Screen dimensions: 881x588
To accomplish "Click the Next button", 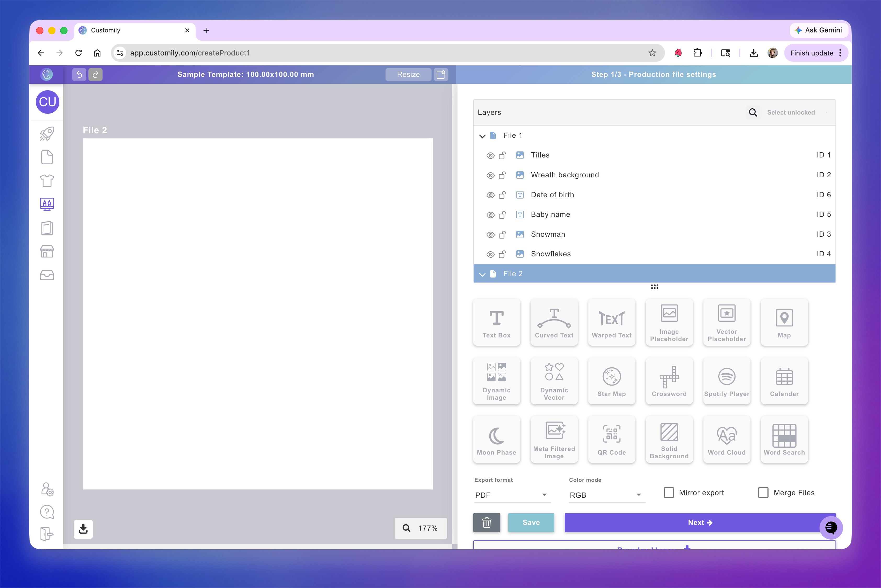I will [x=700, y=522].
